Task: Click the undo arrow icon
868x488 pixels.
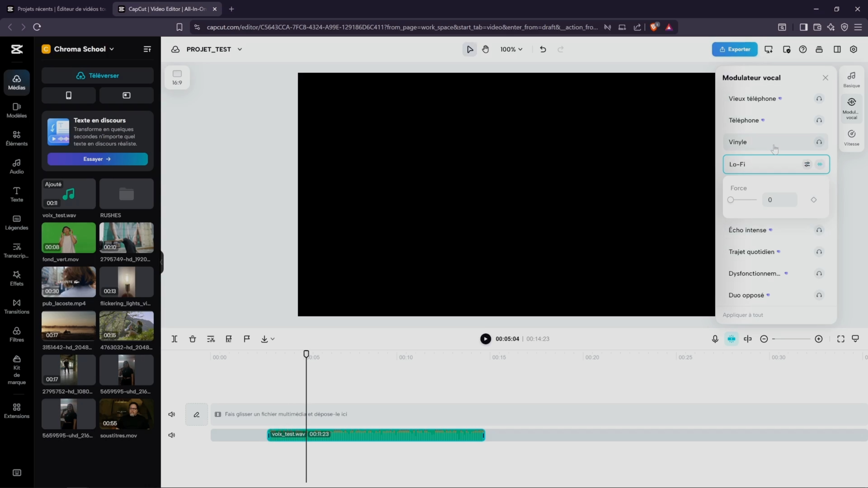Action: (542, 49)
